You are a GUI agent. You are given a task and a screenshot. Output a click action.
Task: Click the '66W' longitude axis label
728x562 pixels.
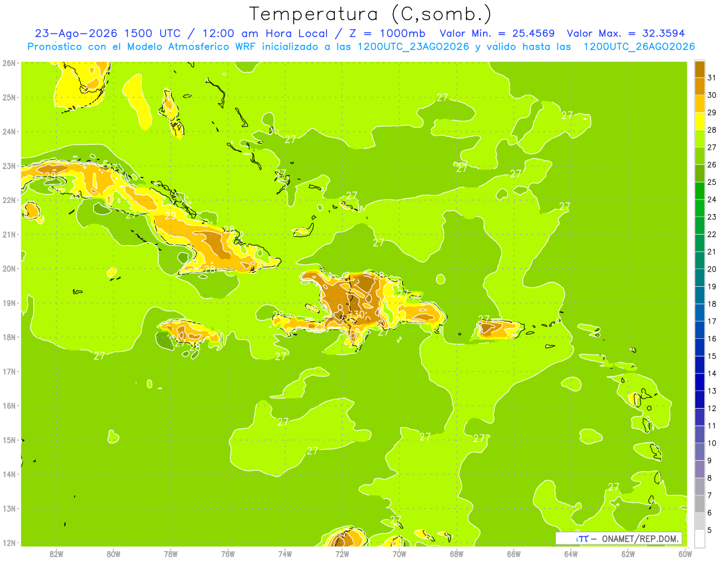(x=514, y=554)
